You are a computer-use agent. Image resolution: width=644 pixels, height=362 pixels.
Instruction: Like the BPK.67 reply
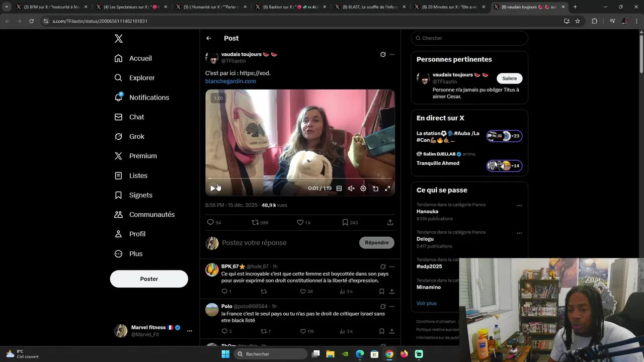[306, 292]
